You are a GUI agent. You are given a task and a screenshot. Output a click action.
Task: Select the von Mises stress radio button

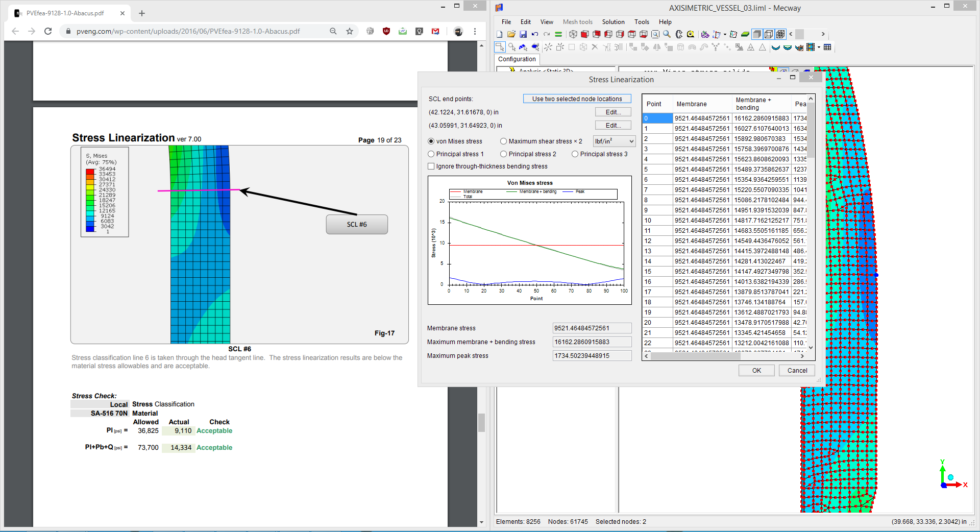click(x=431, y=141)
